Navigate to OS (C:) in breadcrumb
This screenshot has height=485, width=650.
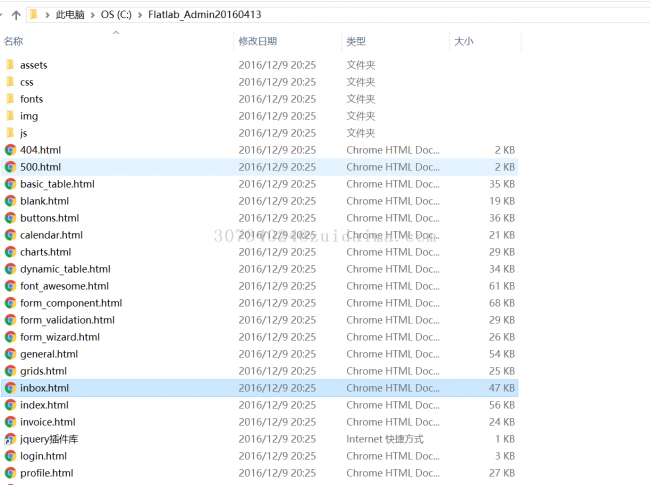click(117, 15)
